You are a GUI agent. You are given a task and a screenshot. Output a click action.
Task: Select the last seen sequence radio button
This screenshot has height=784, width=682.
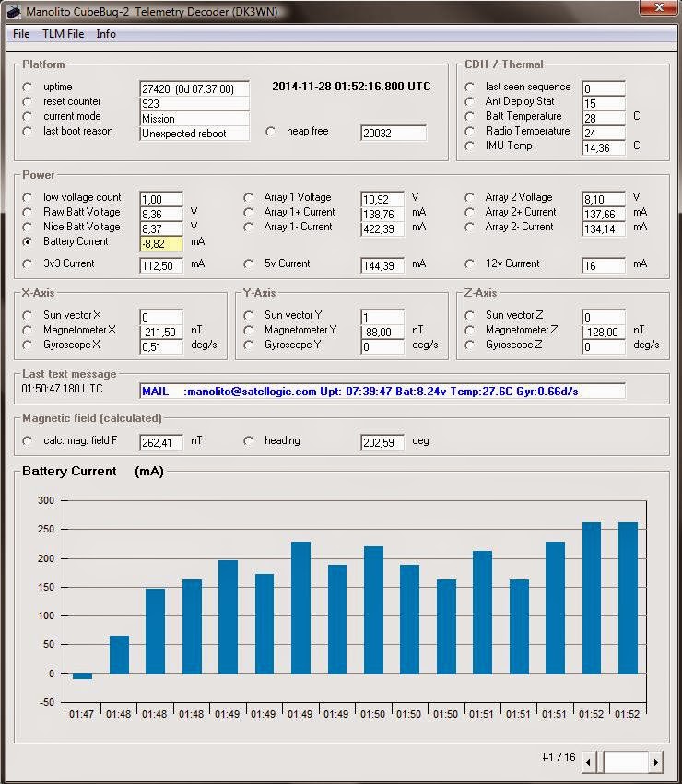469,87
